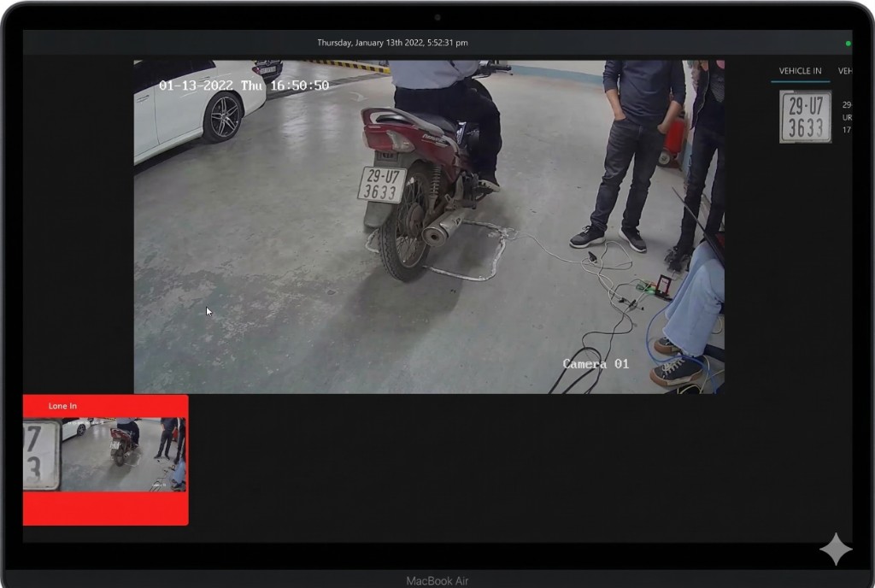This screenshot has width=875, height=588.
Task: Click the standing person in dark jeans
Action: pos(637,145)
